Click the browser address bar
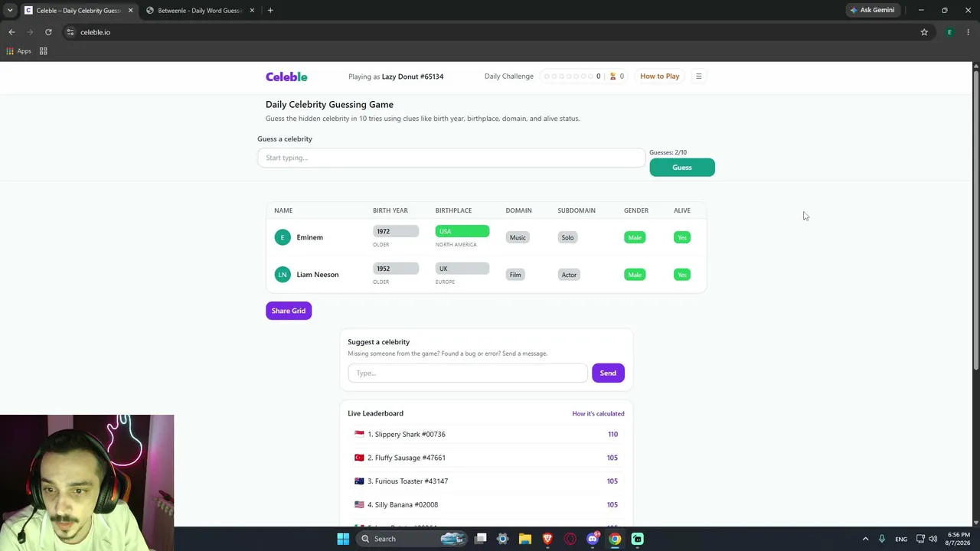Screen dimensions: 980x551 click(490, 32)
